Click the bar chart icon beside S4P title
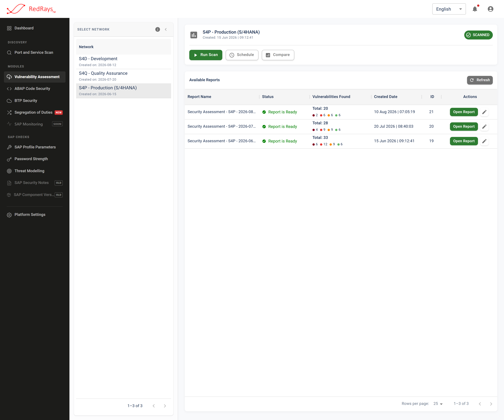This screenshot has height=420, width=504. (x=194, y=35)
